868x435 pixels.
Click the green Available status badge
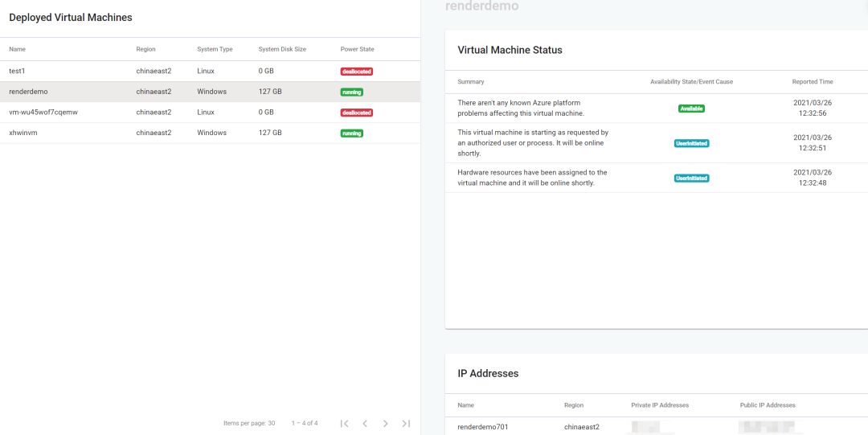[x=691, y=109]
